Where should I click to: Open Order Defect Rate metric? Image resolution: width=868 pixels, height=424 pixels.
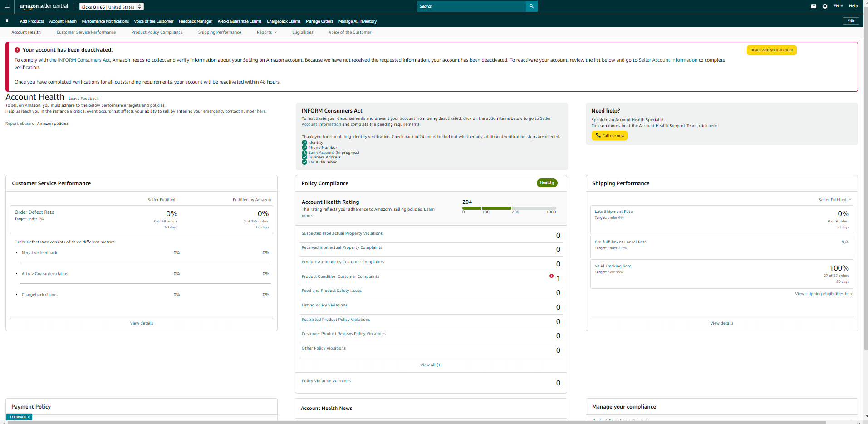[34, 212]
